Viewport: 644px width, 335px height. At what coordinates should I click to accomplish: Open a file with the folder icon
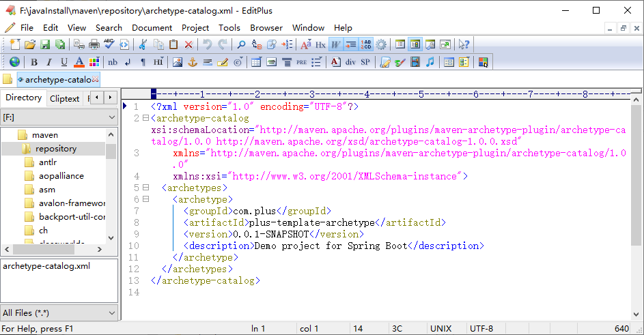[29, 44]
